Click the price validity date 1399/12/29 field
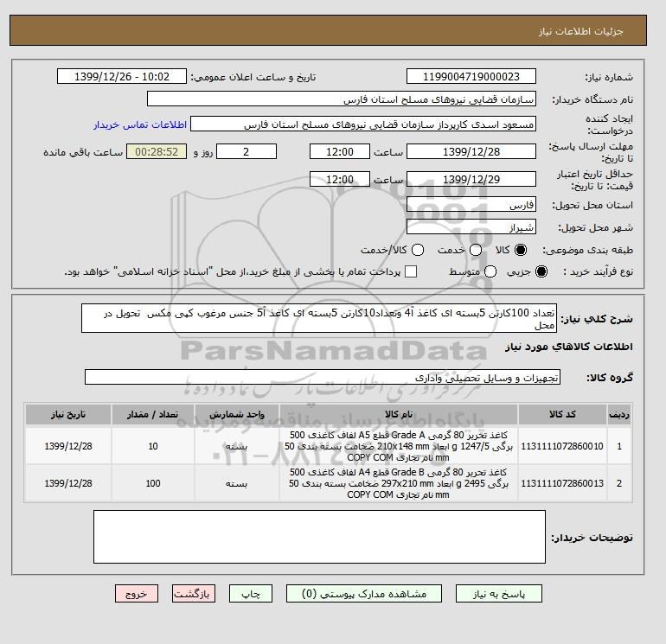Screen dimensions: 666x644 tap(471, 179)
